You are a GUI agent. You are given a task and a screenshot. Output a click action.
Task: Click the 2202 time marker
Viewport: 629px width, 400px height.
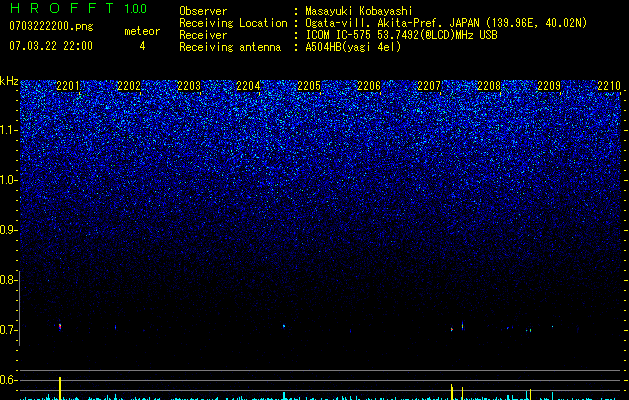coord(129,86)
